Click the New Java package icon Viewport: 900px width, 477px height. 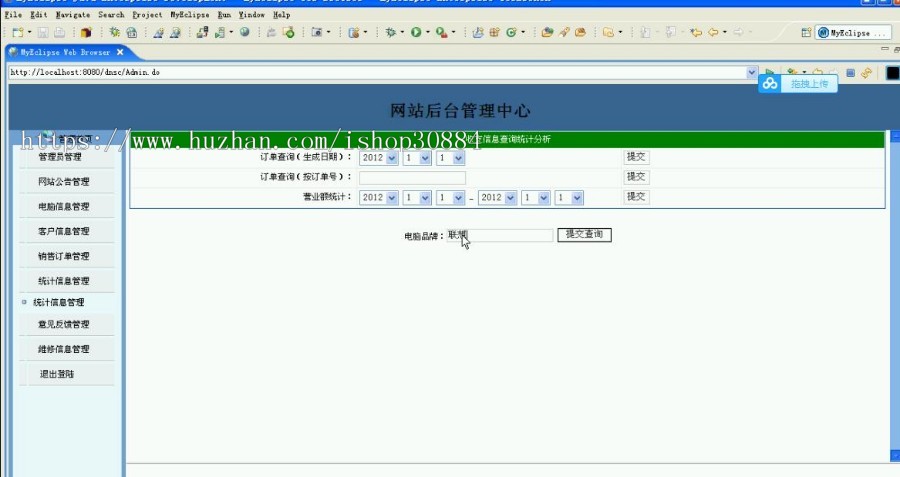[x=494, y=33]
